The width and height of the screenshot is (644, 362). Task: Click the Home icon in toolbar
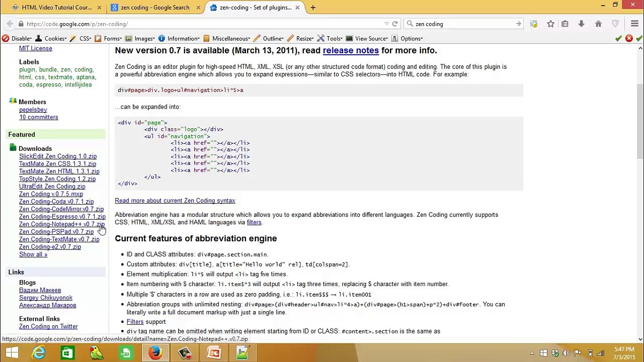pyautogui.click(x=598, y=24)
